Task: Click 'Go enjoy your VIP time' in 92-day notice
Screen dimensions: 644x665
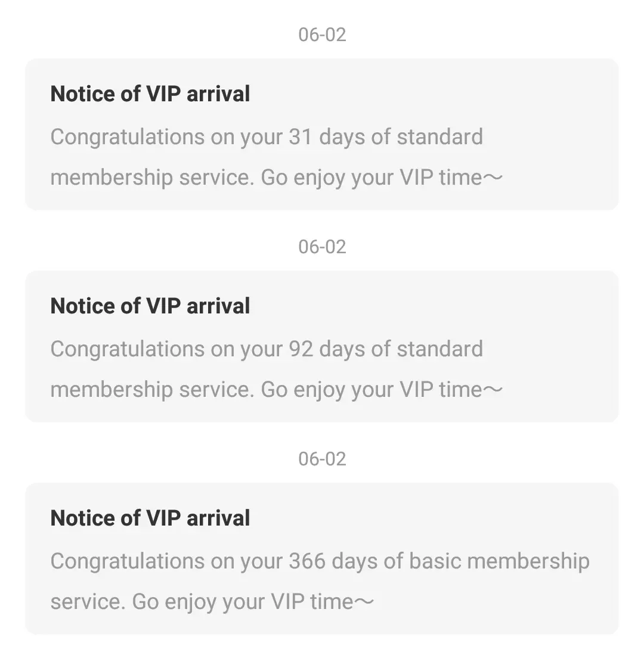Action: point(371,390)
